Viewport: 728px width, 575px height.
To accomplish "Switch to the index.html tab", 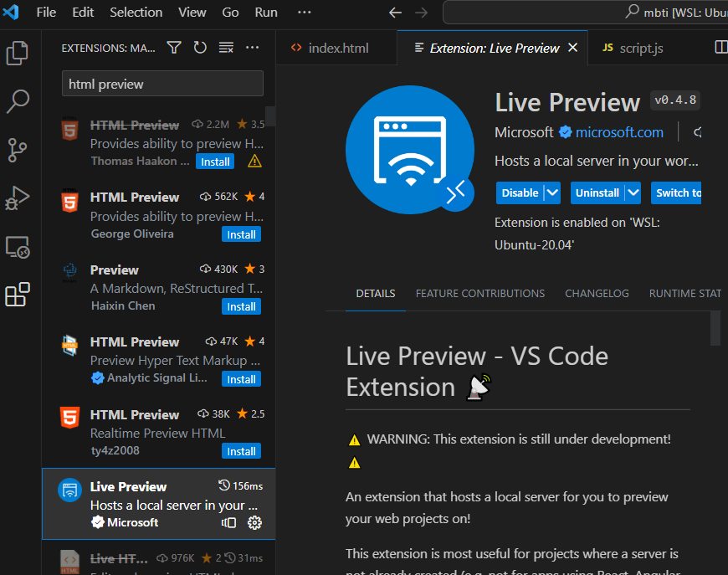I will (x=336, y=48).
